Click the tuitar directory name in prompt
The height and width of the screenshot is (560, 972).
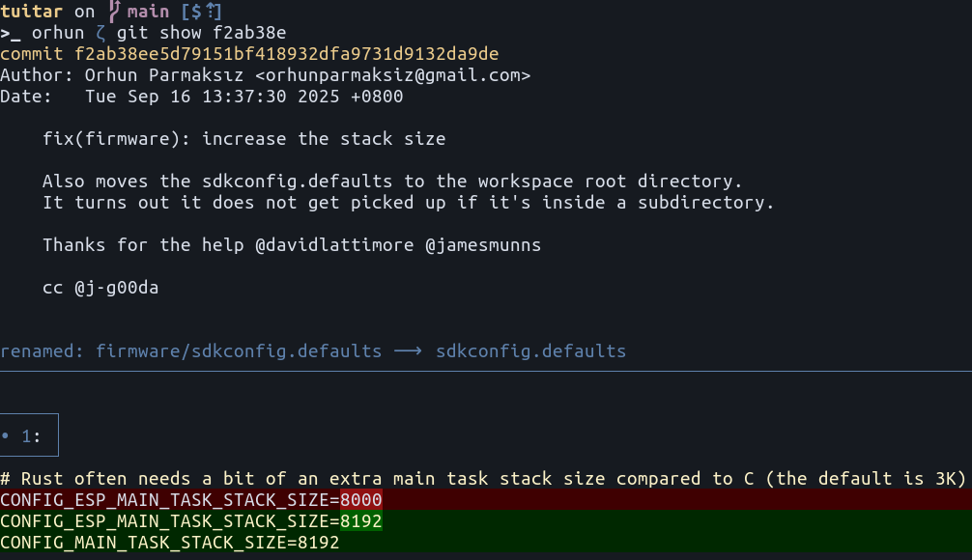32,12
